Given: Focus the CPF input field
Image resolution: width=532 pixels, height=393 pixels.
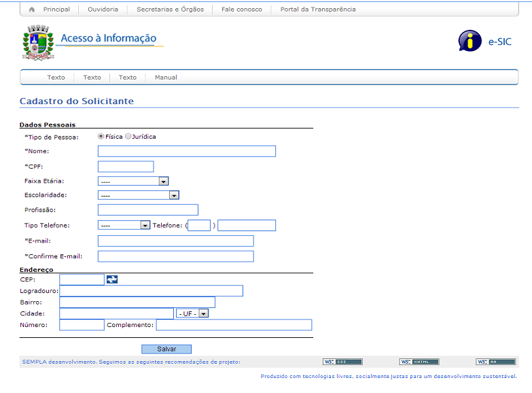Looking at the screenshot, I should pyautogui.click(x=126, y=167).
